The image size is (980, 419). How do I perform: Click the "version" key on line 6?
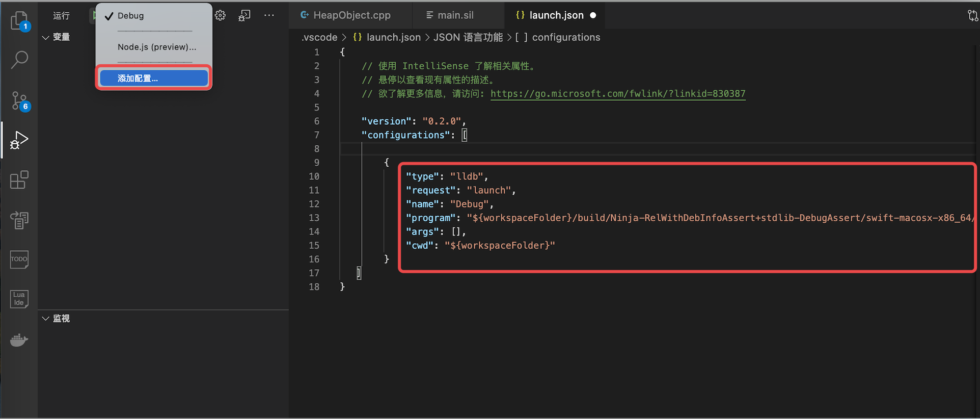[x=387, y=121]
